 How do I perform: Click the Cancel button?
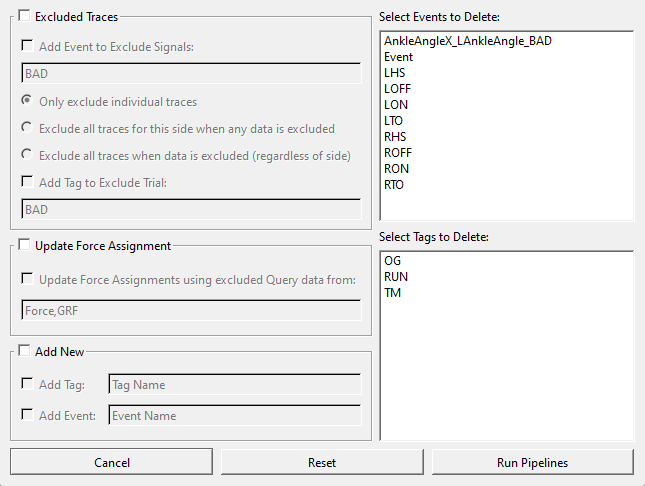pyautogui.click(x=111, y=463)
